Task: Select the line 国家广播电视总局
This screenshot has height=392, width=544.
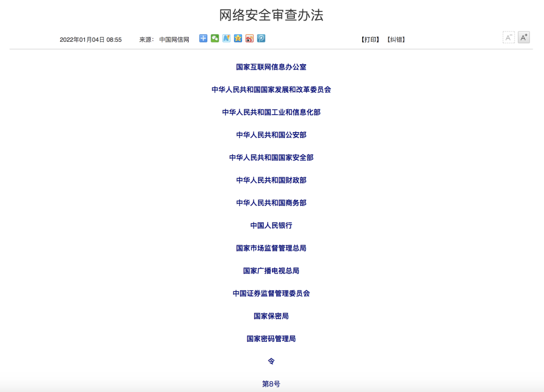Action: [271, 271]
